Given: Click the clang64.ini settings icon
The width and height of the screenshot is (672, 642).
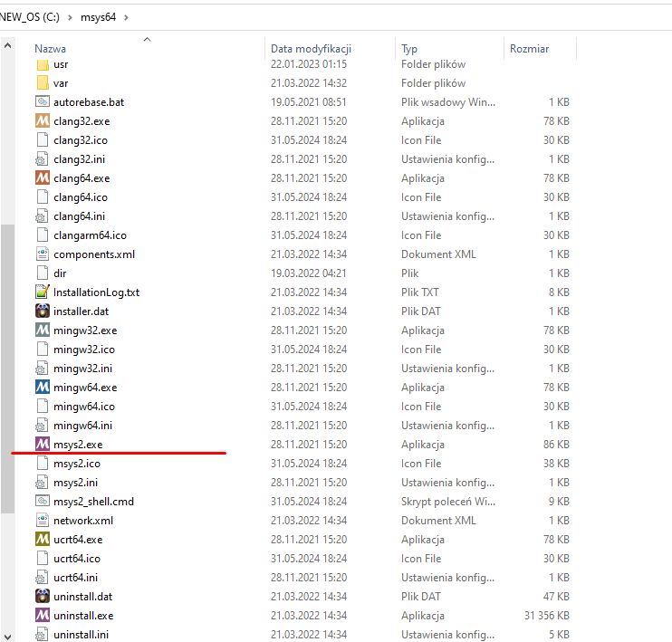Looking at the screenshot, I should pos(42,216).
